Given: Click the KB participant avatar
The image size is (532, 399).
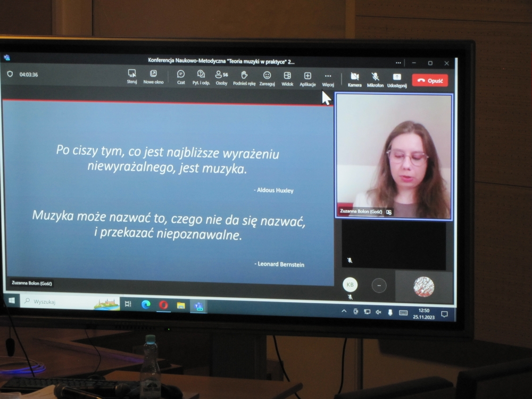Looking at the screenshot, I should pyautogui.click(x=350, y=285).
